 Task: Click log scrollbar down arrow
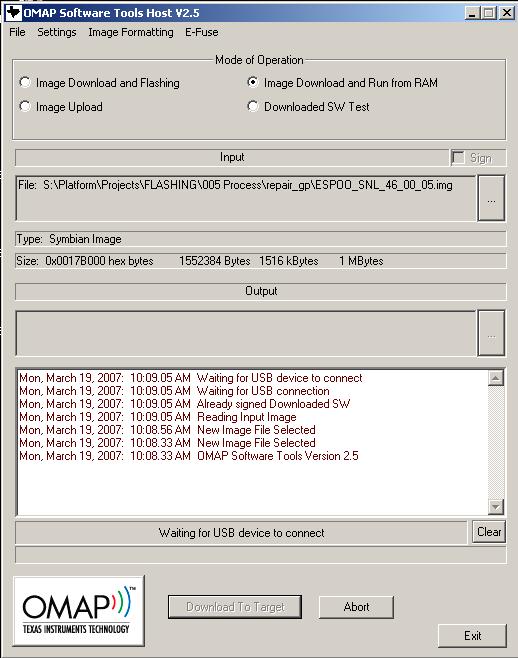click(x=496, y=507)
